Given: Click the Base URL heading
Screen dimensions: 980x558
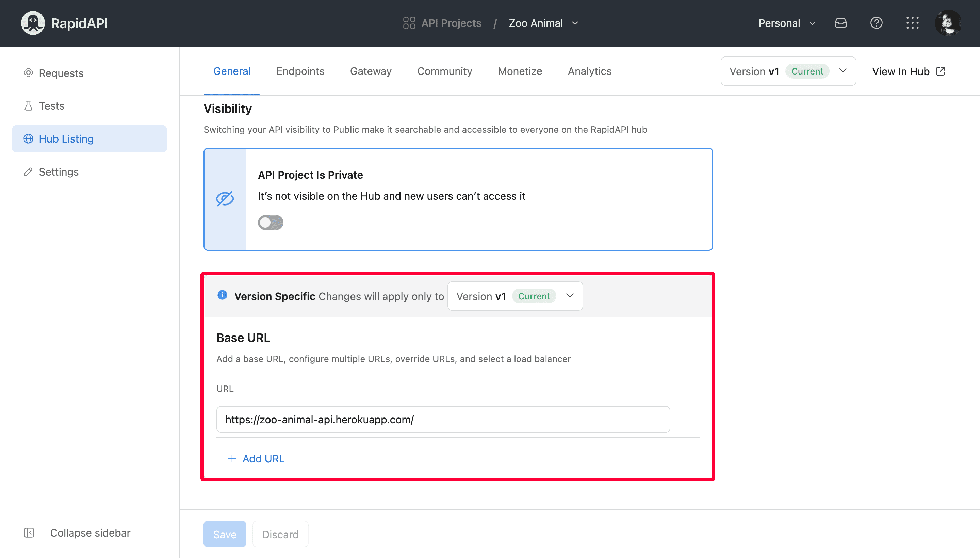Looking at the screenshot, I should tap(243, 338).
